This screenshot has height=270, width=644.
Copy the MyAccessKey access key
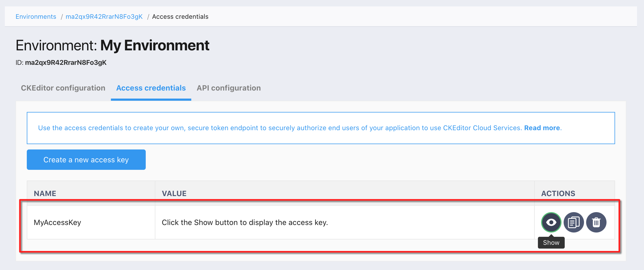[x=574, y=222]
